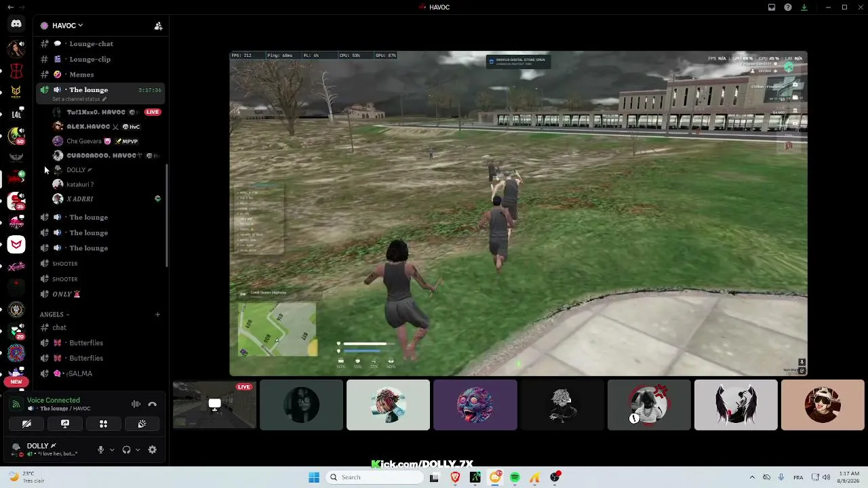This screenshot has height=488, width=868.
Task: Open Spotify from the taskbar
Action: point(515,477)
